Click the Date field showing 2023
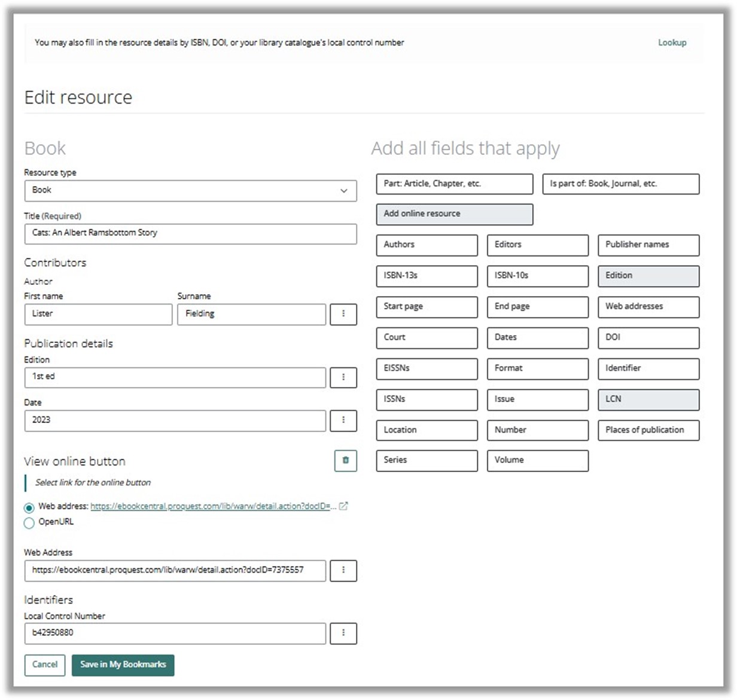 174,420
